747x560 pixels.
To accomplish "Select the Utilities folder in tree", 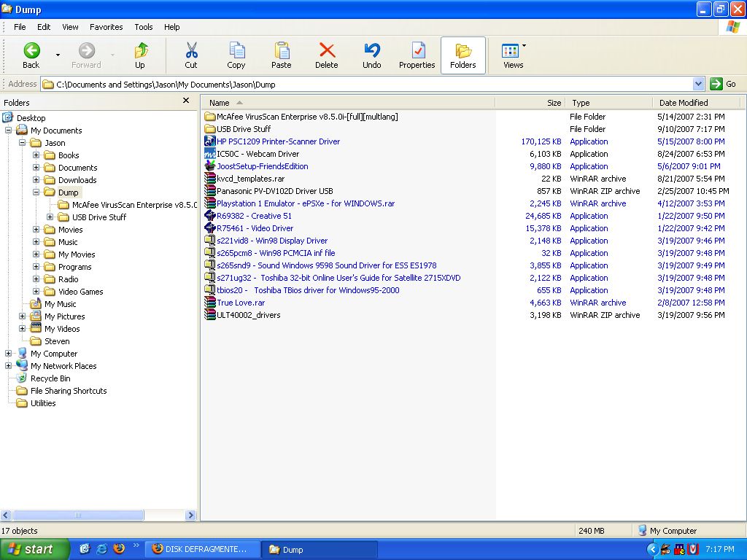I will tap(43, 402).
